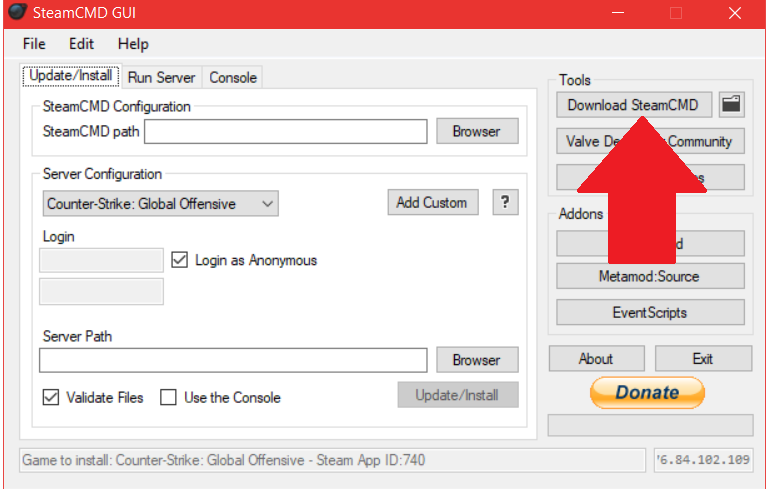Enable the Use the Console checkbox

tap(168, 397)
